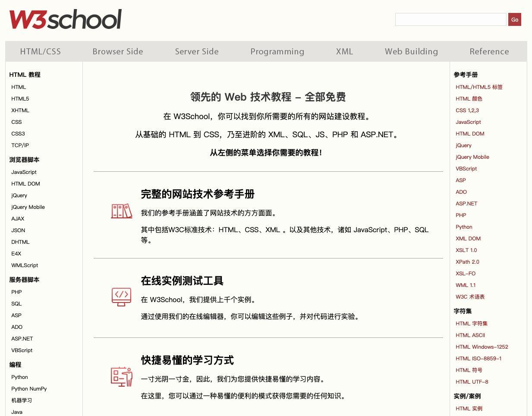This screenshot has height=416, width=532.
Task: Open the HTML/CSS navigation menu
Action: [40, 51]
